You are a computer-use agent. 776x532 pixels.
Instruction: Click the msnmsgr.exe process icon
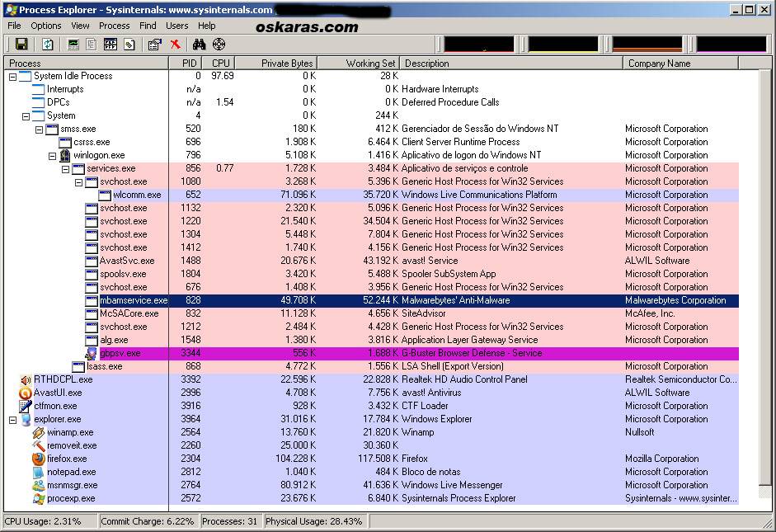tap(39, 486)
